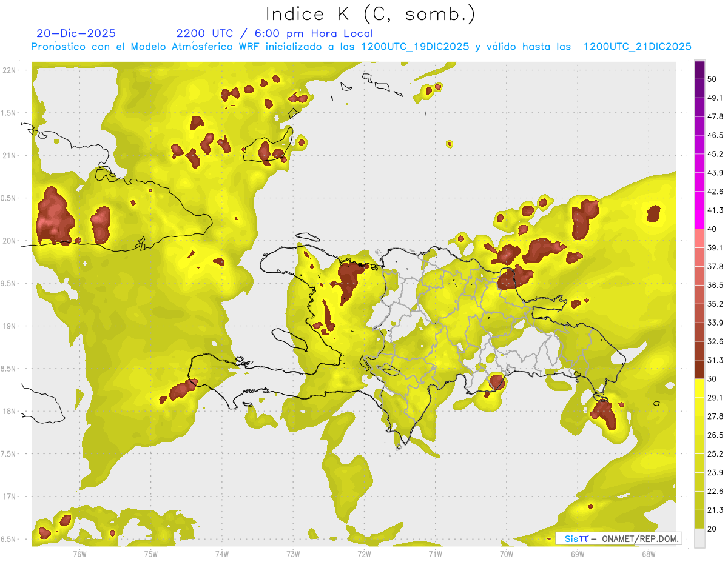Click the '27.8' color scale value

[716, 416]
